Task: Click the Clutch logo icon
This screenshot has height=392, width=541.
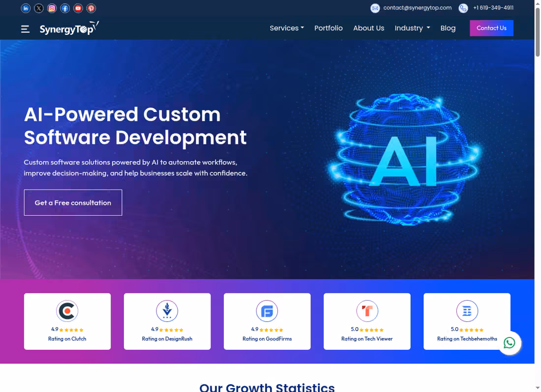Action: tap(67, 311)
